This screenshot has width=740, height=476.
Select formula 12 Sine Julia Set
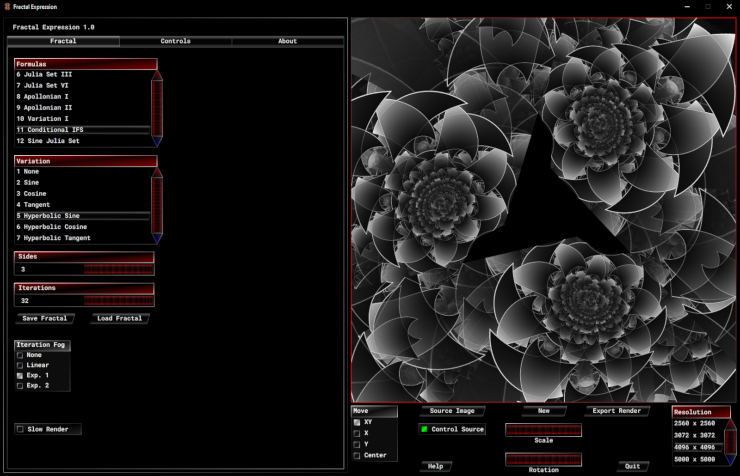point(83,141)
